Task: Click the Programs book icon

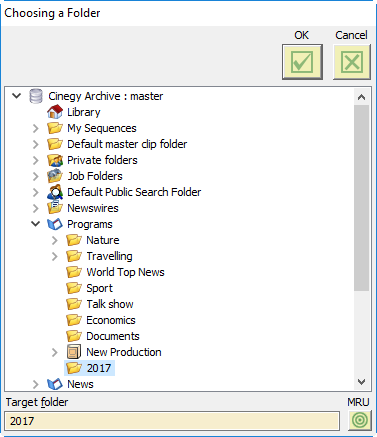Action: [55, 224]
